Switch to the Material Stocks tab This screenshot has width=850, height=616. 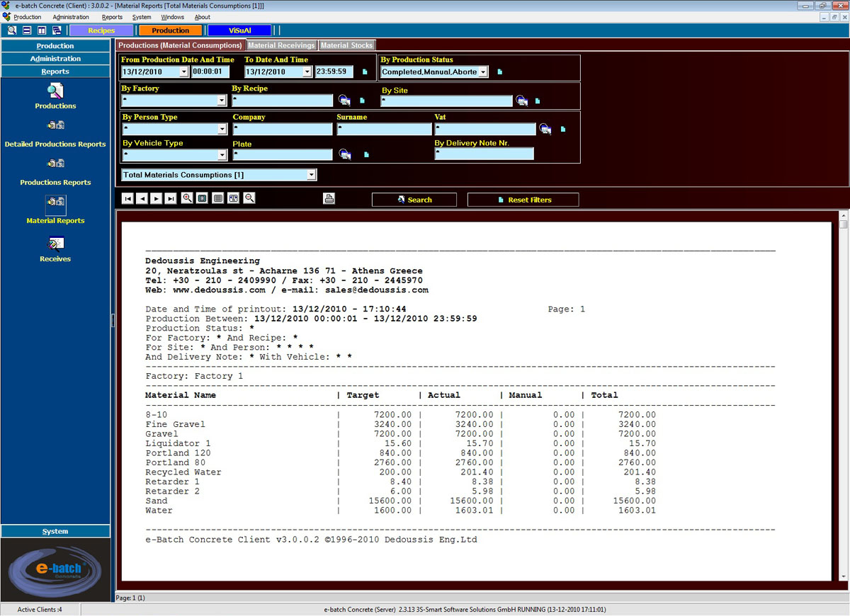pyautogui.click(x=346, y=45)
